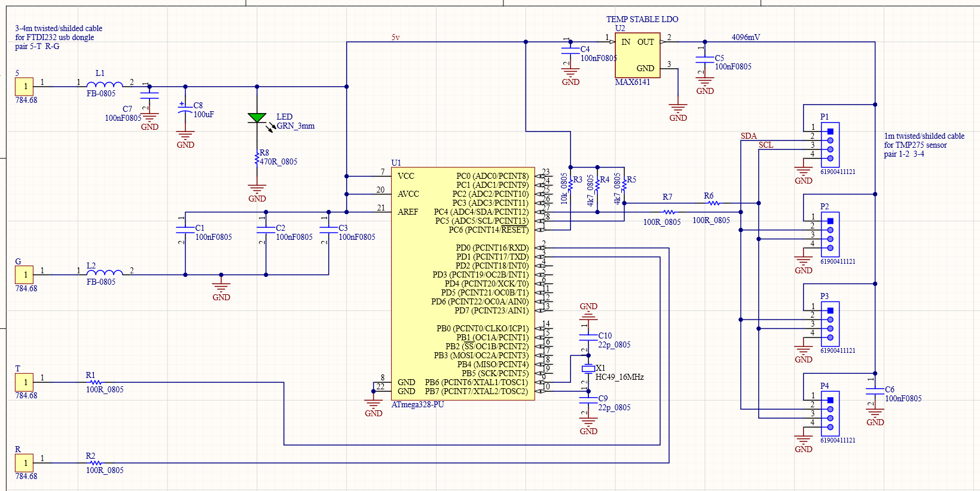
Task: Select the TMP275 sensor cable text note
Action: point(924,145)
